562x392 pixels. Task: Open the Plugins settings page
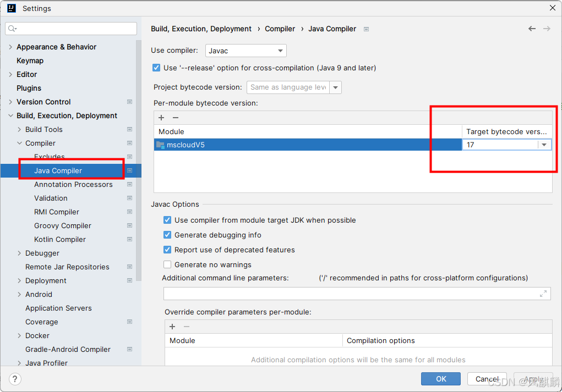pyautogui.click(x=29, y=88)
